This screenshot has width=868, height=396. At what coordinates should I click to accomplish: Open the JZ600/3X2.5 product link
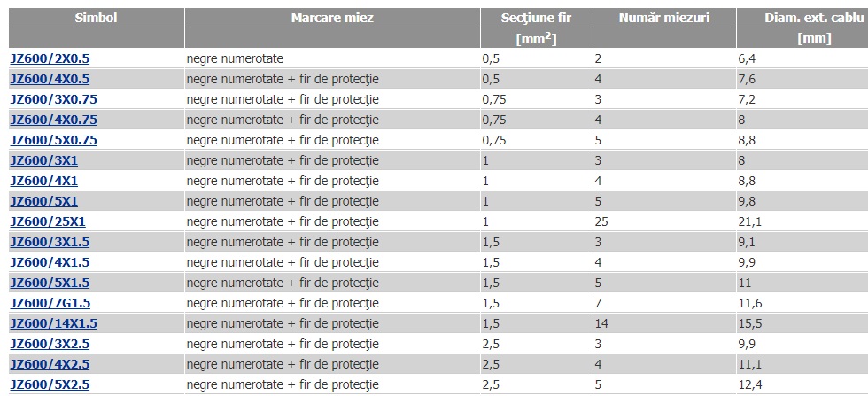[x=50, y=344]
